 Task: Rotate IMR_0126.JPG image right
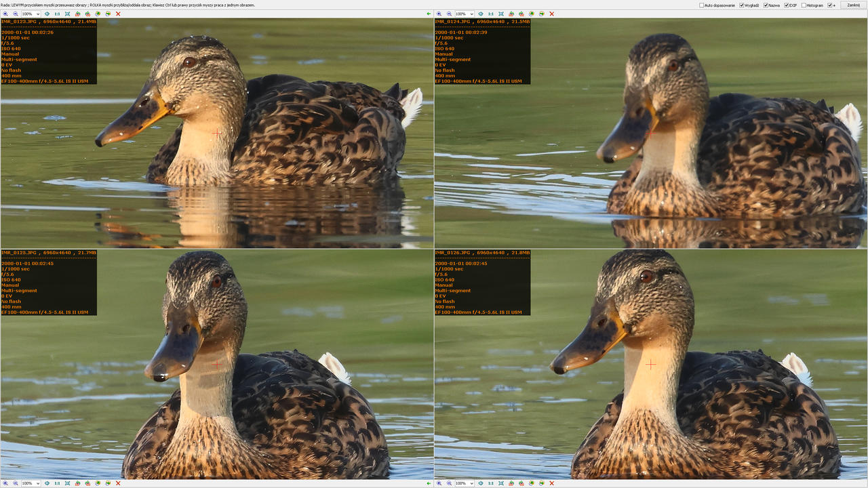coord(521,483)
